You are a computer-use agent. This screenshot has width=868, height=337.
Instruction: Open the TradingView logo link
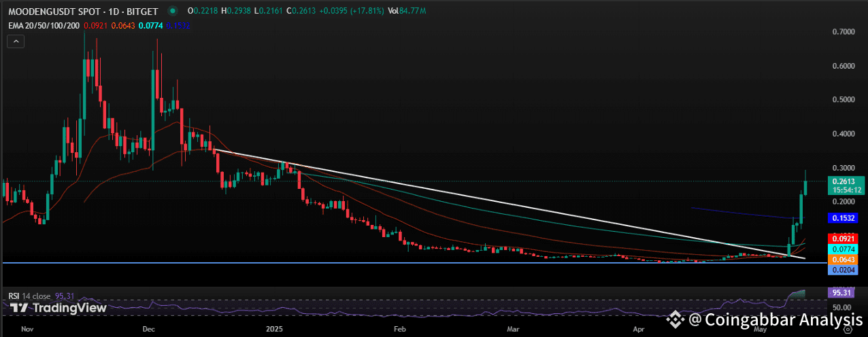pos(59,308)
